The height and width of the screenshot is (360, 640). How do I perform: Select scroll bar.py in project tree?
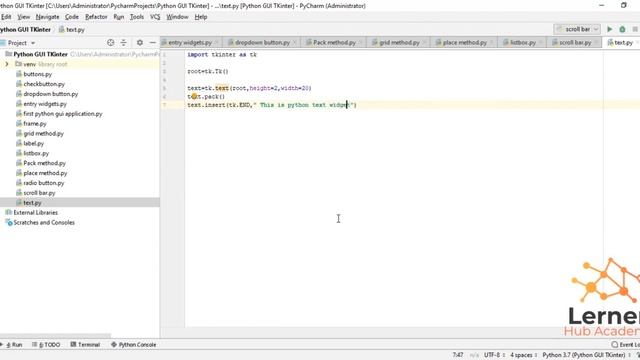click(x=39, y=193)
